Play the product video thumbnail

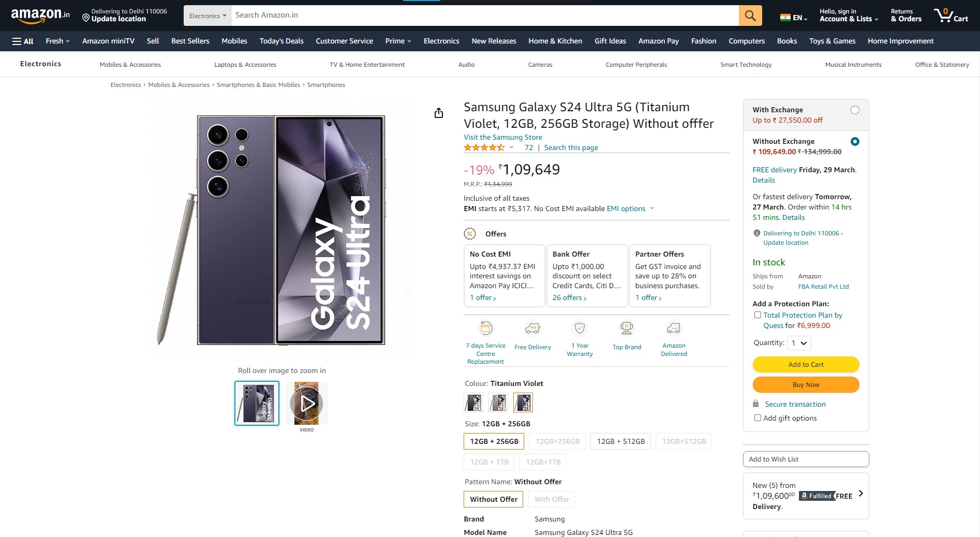click(x=306, y=403)
